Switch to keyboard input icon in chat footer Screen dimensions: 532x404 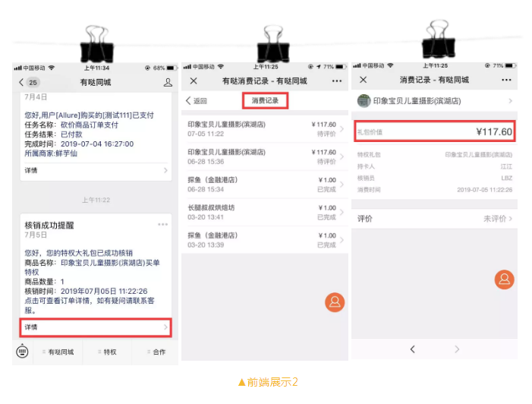23,352
